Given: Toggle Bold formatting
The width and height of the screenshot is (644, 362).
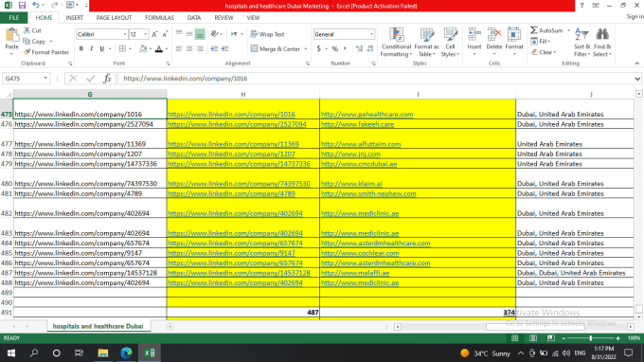Looking at the screenshot, I should tap(80, 49).
